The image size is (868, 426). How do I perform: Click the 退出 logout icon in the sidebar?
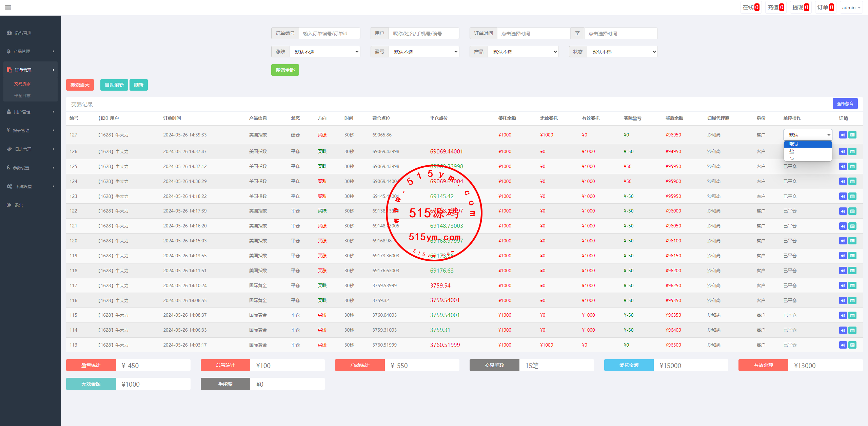pos(9,205)
